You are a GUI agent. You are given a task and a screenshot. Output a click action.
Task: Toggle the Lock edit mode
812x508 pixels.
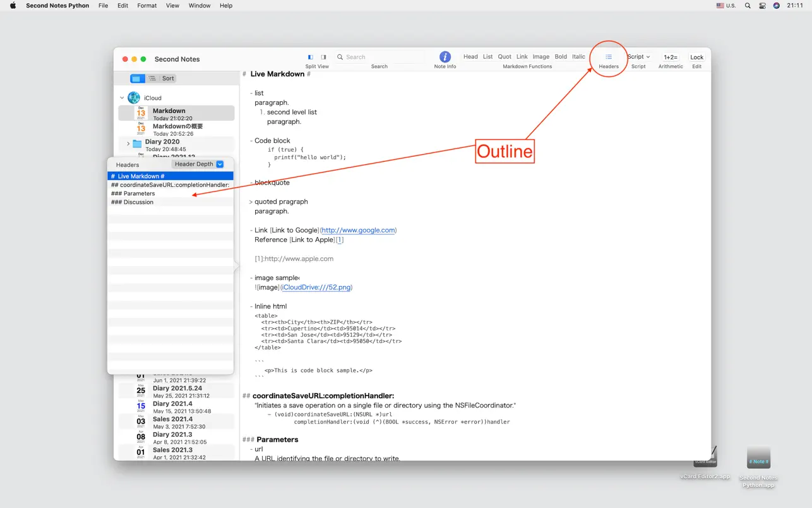pos(696,57)
